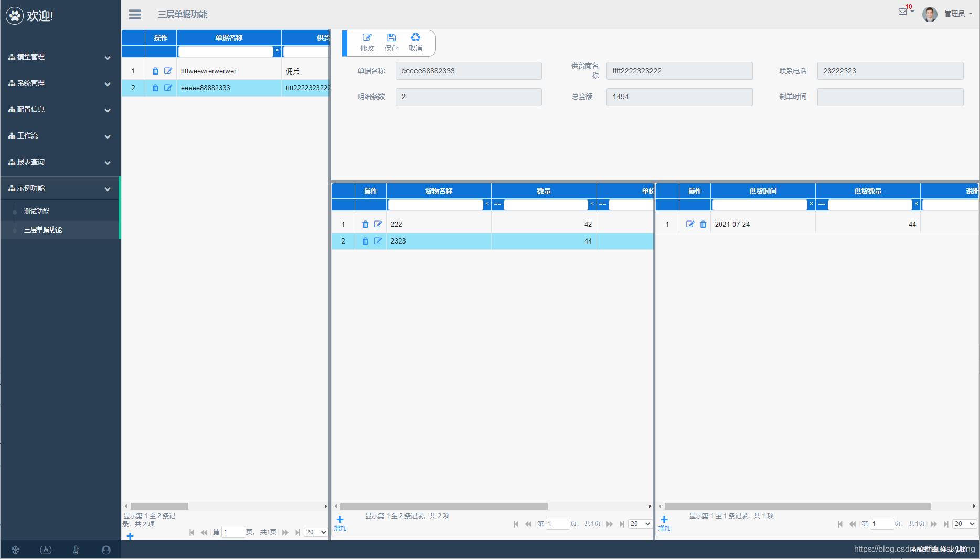Click 增加 in the supply grid
Image resolution: width=980 pixels, height=559 pixels.
pyautogui.click(x=664, y=523)
